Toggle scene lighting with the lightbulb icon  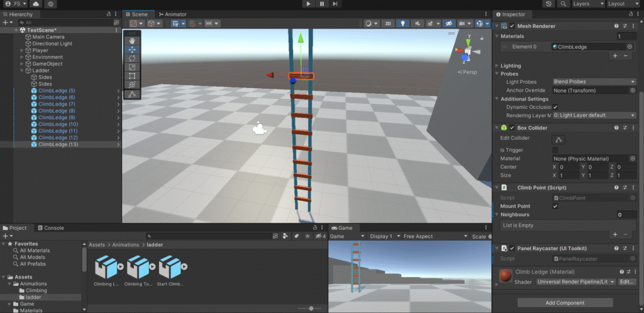tap(403, 23)
